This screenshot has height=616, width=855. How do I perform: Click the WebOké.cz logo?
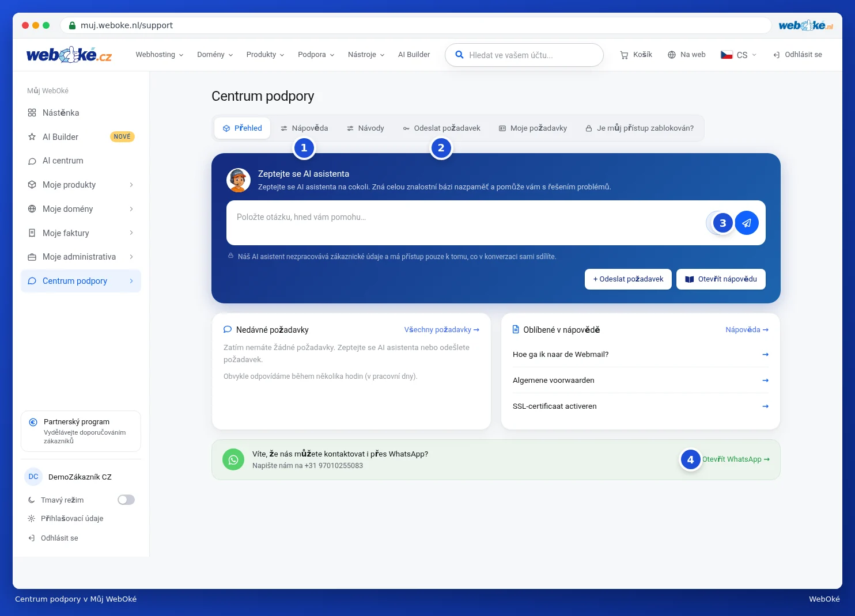point(69,55)
